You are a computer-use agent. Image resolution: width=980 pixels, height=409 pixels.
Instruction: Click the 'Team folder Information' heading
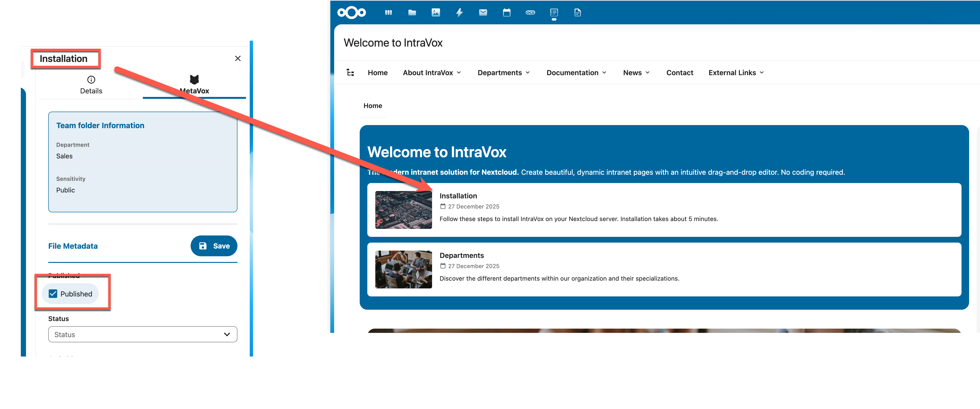tap(101, 126)
